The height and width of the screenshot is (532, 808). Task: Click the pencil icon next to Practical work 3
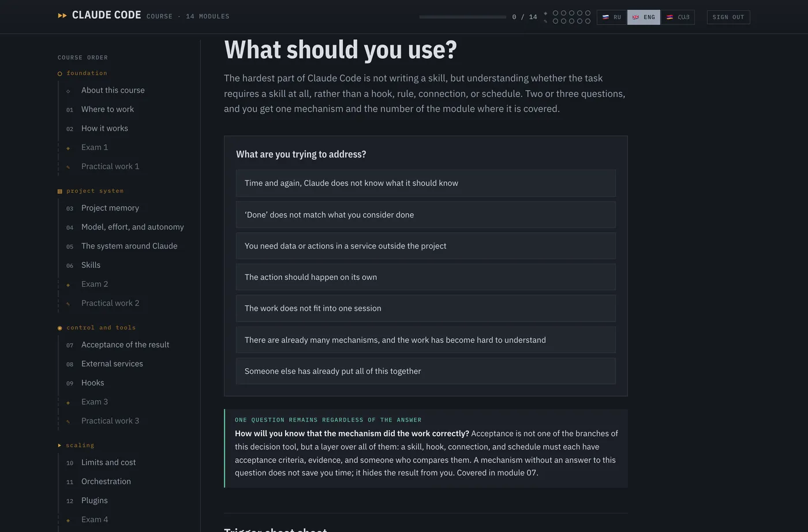point(68,422)
